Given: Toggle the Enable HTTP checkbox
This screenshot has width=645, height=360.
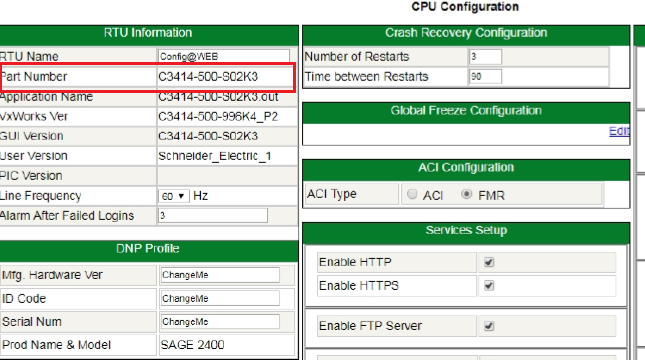Looking at the screenshot, I should click(x=489, y=262).
